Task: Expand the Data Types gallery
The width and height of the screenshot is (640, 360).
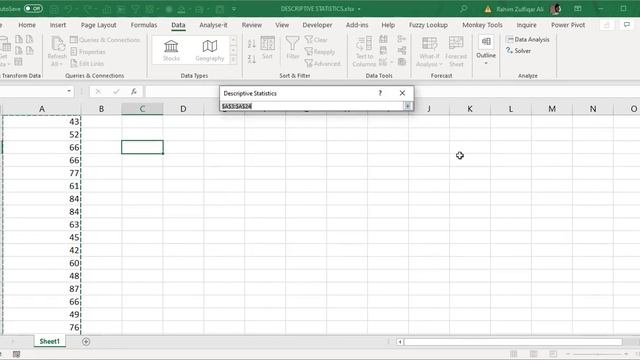Action: [233, 60]
